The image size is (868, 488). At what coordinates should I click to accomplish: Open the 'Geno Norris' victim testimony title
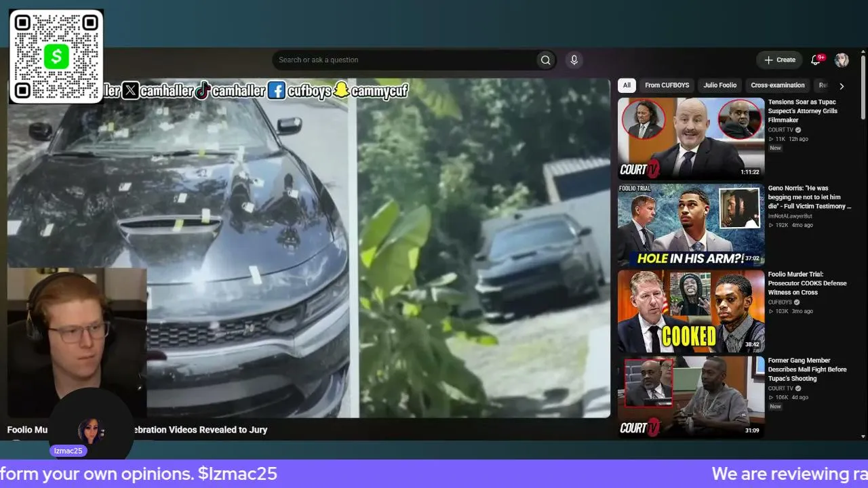coord(810,197)
